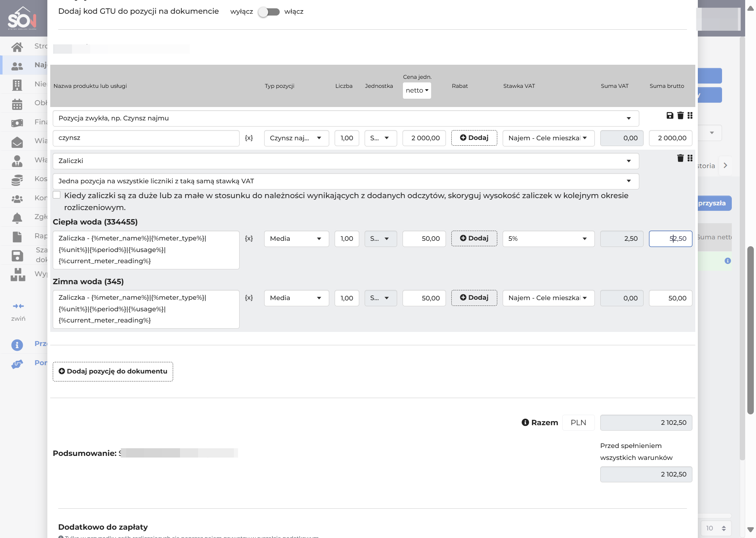
Task: Click the {x} variable icon for Ciepła woda
Action: coord(249,238)
